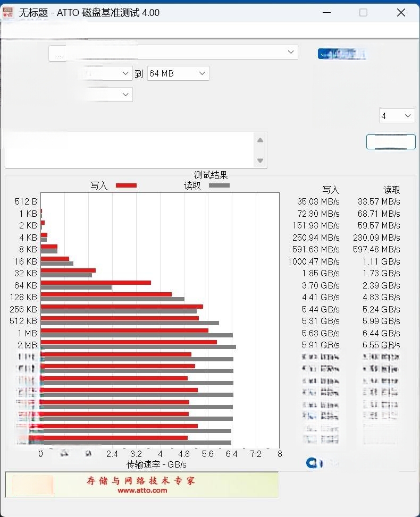Click the red write bar in 64 KB row
Viewport: 420px width, 517px height.
pos(96,283)
